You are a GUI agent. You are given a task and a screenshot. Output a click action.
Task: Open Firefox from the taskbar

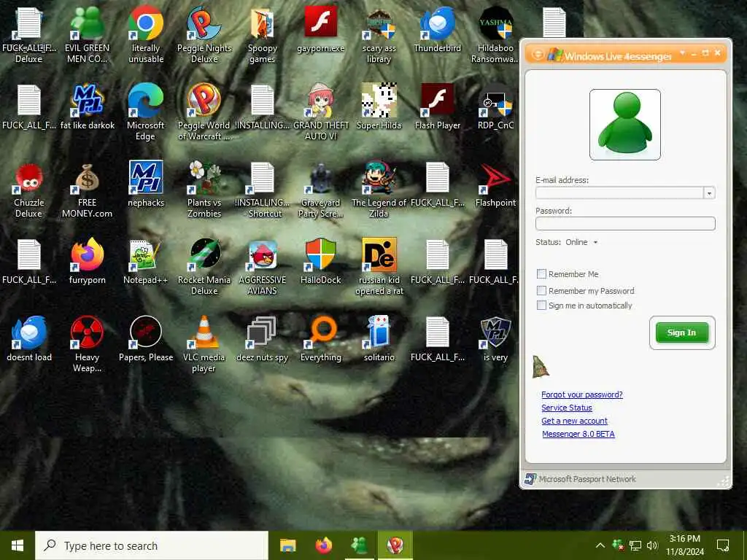323,545
